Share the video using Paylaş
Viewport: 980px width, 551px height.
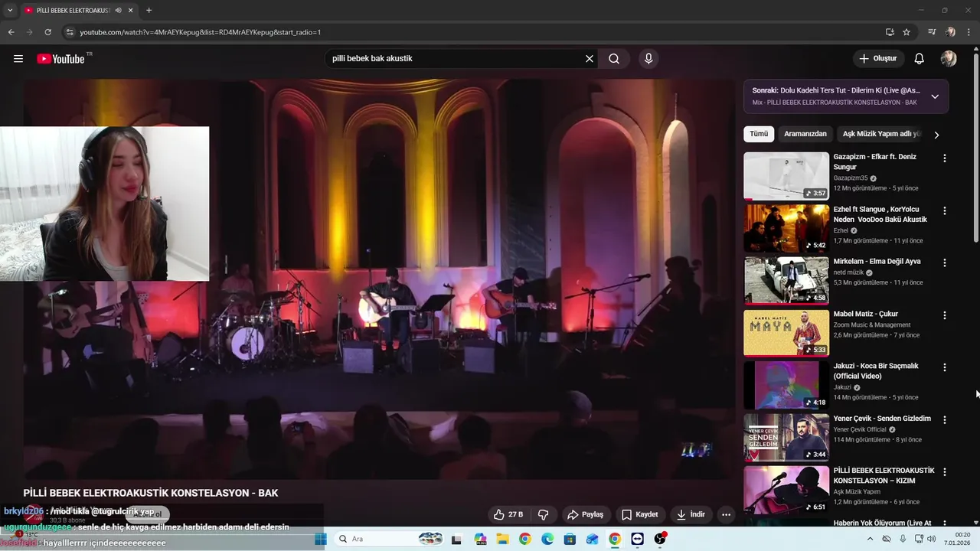586,514
